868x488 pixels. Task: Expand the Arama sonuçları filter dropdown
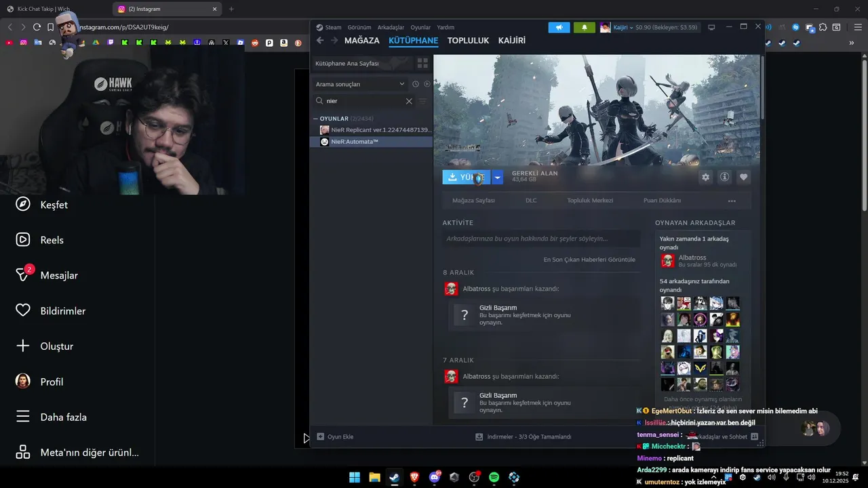point(359,84)
